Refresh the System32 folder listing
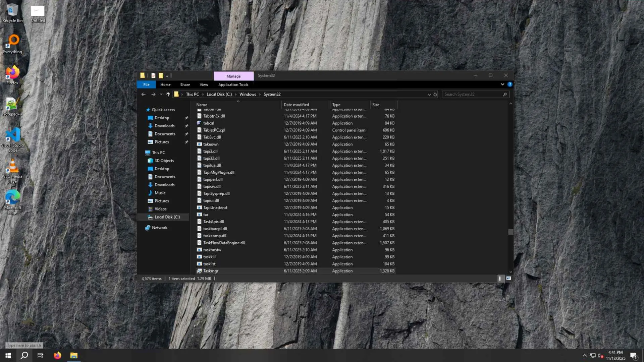644x362 pixels. tap(435, 95)
